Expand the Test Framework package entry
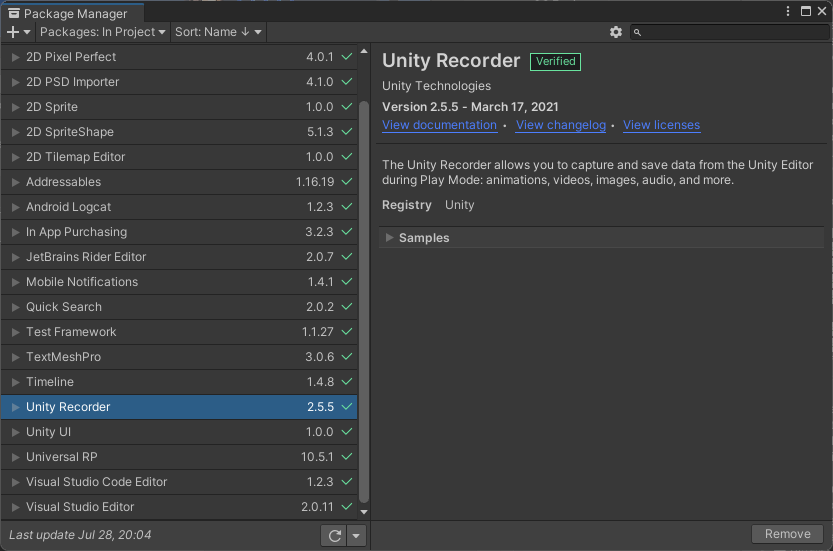 [15, 332]
